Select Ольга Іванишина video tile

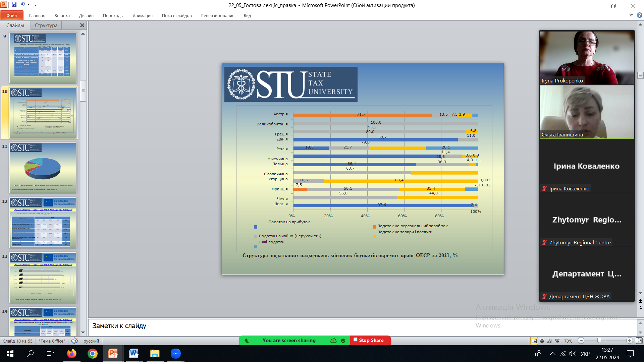[x=587, y=112]
